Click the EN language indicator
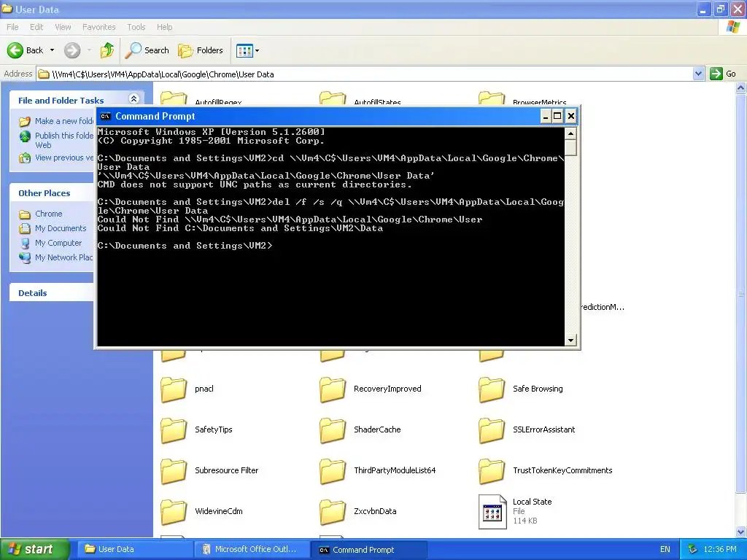The height and width of the screenshot is (560, 747). point(665,550)
